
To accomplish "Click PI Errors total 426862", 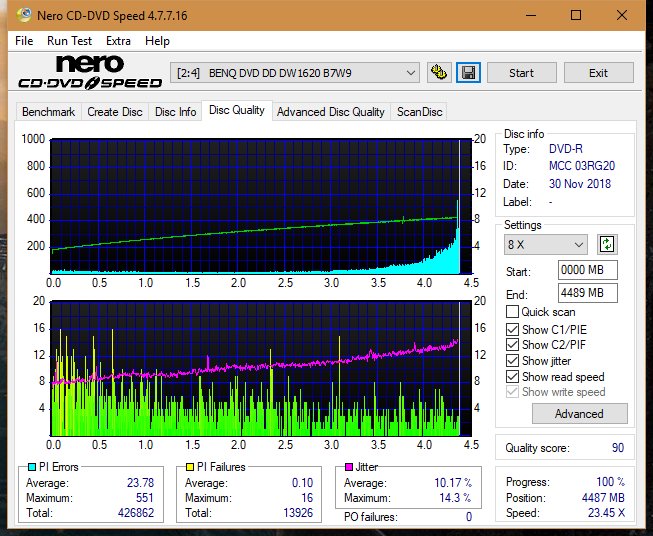I will (x=136, y=513).
